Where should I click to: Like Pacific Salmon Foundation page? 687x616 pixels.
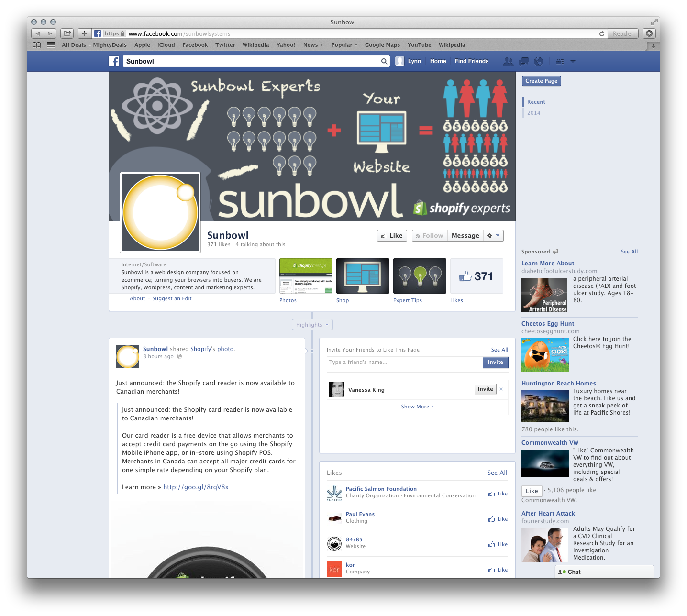click(498, 494)
